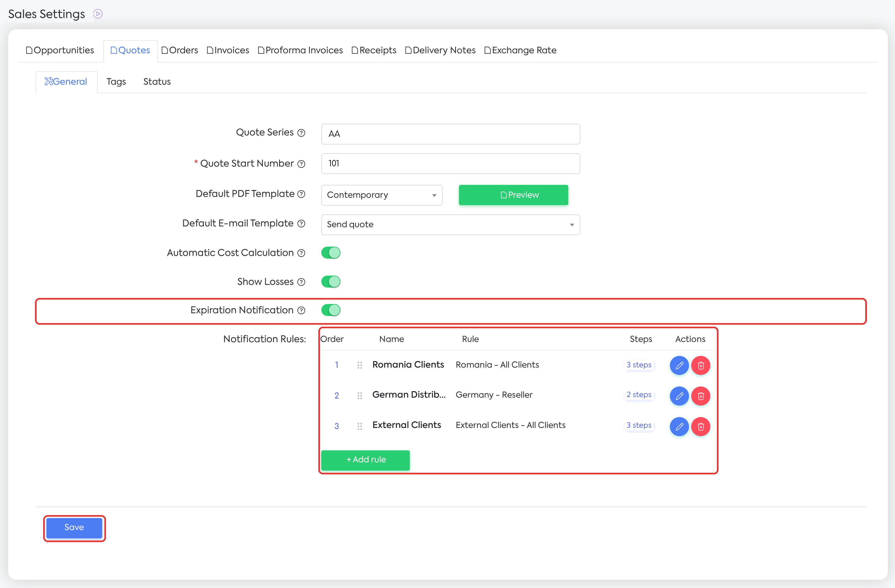Go to the Receipts tab
The width and height of the screenshot is (895, 588).
click(374, 50)
